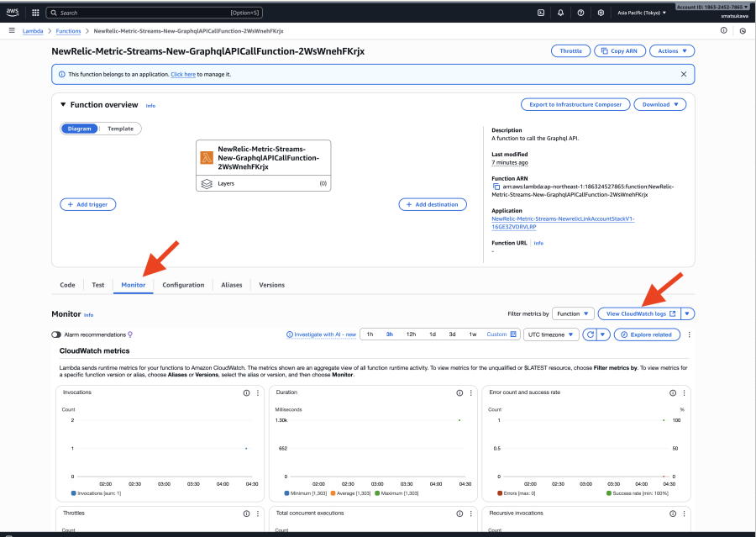This screenshot has width=756, height=537.
Task: Open the settings gear in top bar
Action: pos(601,13)
